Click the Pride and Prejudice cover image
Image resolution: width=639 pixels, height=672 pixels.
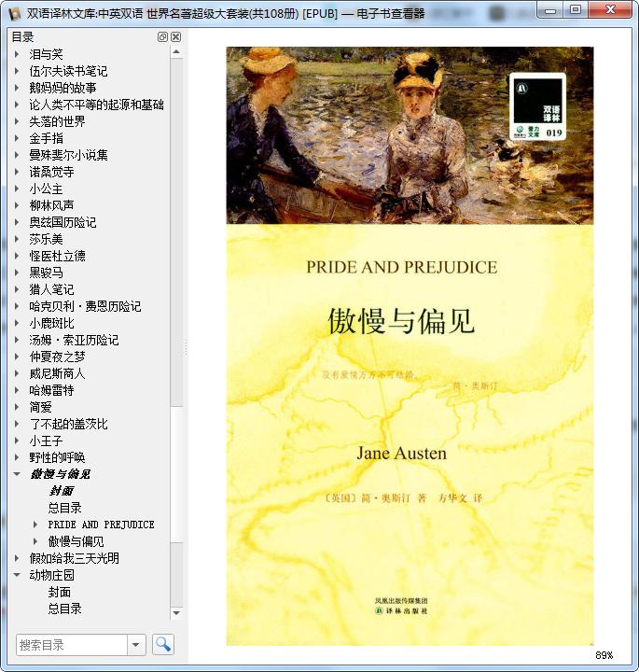(410, 346)
